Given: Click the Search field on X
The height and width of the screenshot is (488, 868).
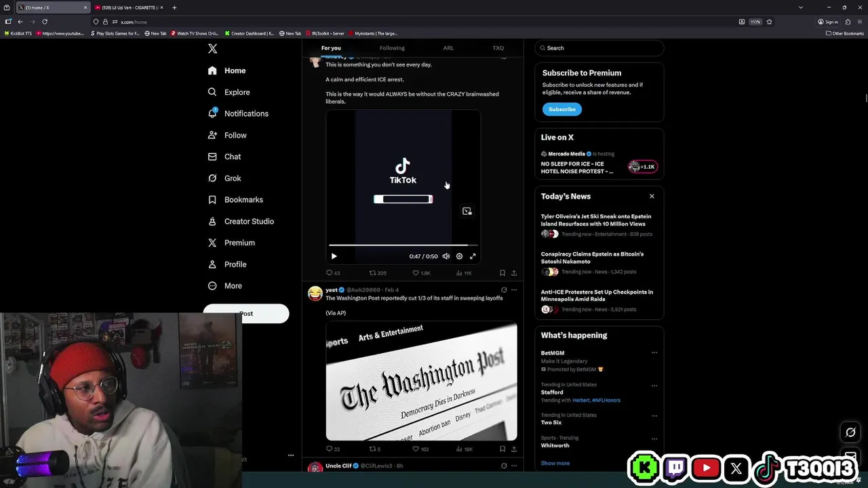Looking at the screenshot, I should (599, 48).
